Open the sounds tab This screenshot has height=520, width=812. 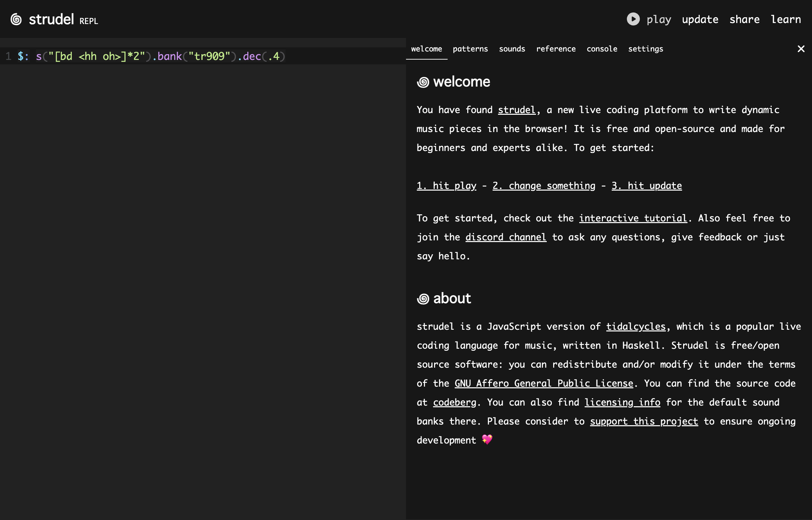pos(512,49)
